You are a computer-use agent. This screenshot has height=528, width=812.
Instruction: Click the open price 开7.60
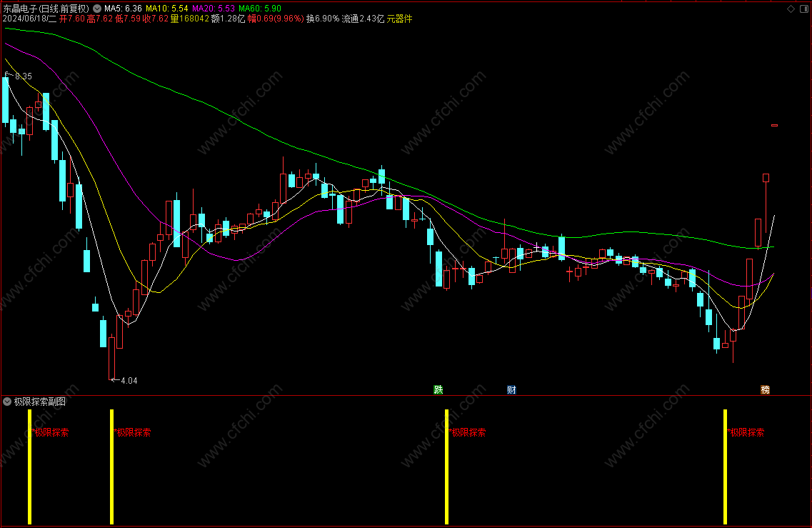72,19
